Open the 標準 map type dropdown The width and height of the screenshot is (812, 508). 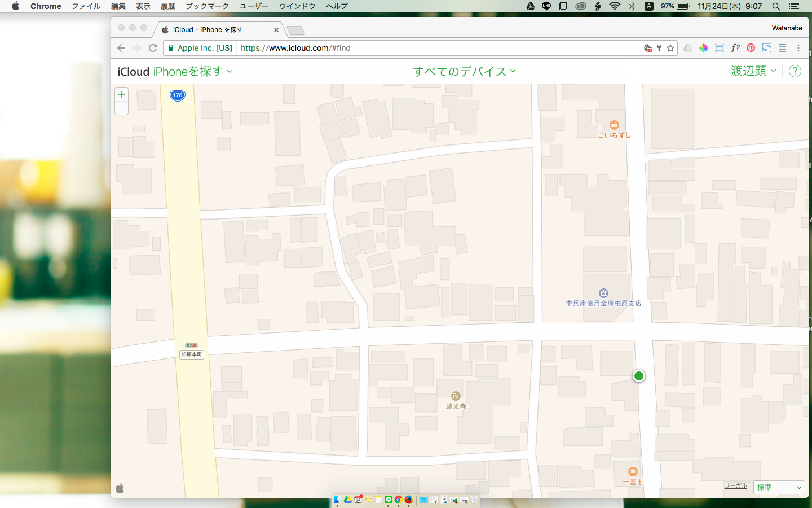[x=779, y=487]
